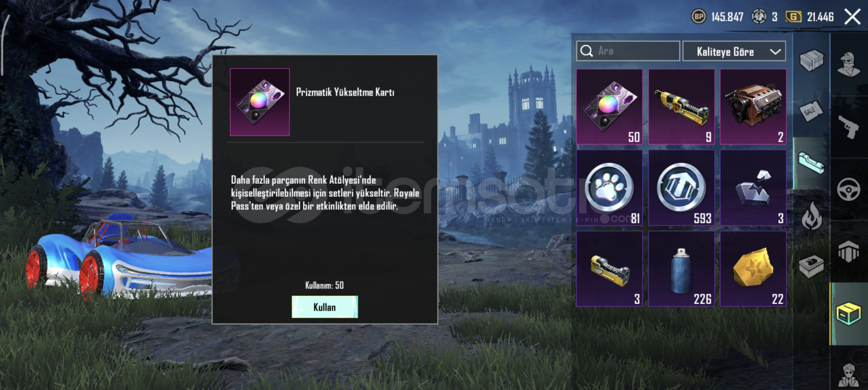Click the Ara search field
Screen dimensions: 868x390
tap(628, 51)
